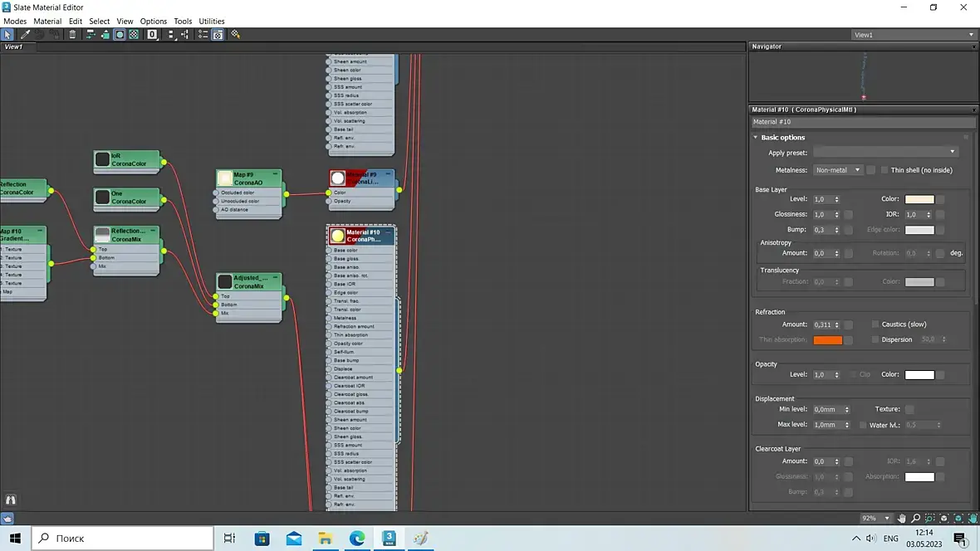Click Hide Unused Nodeslots icon

105,35
